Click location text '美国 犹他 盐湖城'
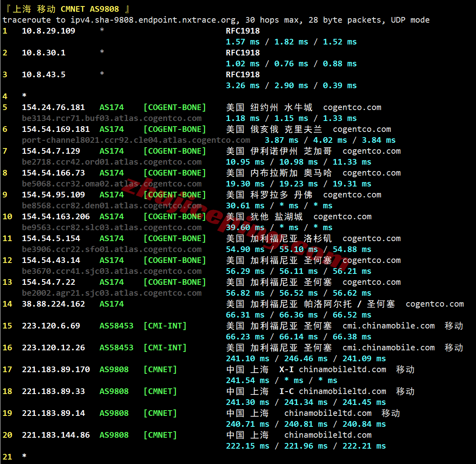Screen dimensions: 476x464 (264, 217)
